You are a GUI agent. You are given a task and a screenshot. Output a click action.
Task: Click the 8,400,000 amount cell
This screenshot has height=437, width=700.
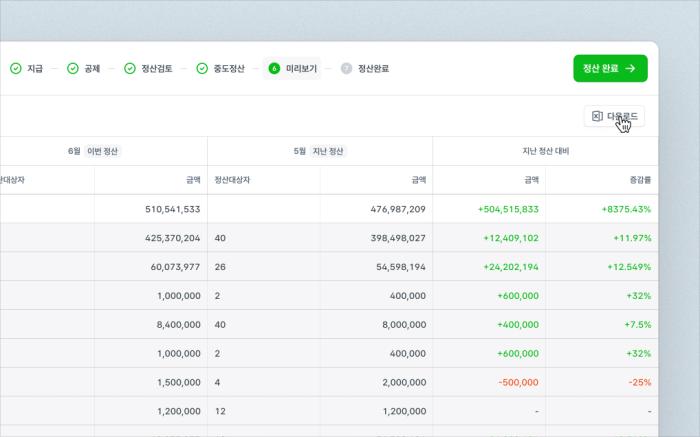[x=151, y=325]
